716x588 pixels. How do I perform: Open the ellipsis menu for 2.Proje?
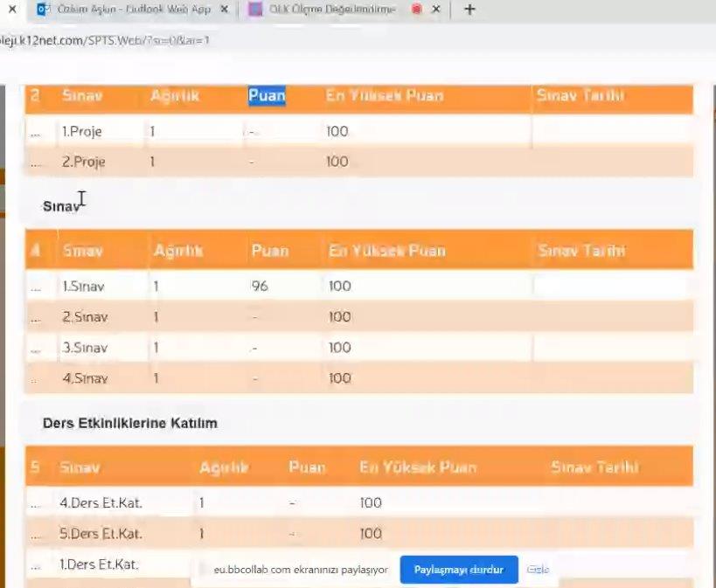36,163
